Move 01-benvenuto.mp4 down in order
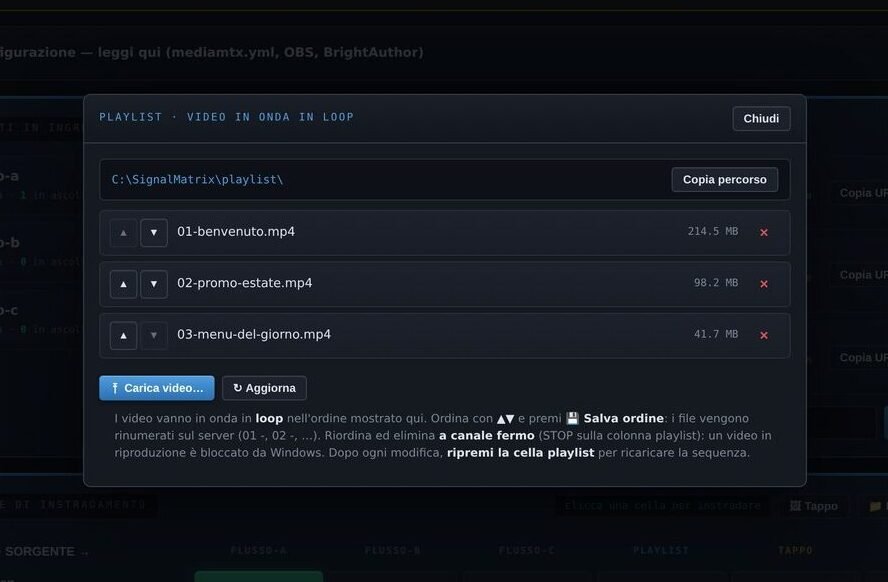Screen dimensions: 888x582 [x=153, y=233]
